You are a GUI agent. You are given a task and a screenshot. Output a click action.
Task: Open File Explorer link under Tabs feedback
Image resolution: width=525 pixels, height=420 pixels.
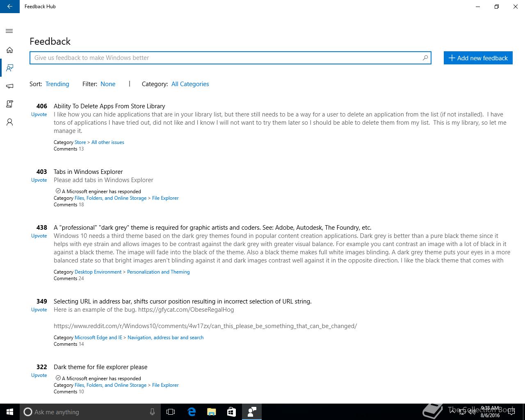pos(165,198)
